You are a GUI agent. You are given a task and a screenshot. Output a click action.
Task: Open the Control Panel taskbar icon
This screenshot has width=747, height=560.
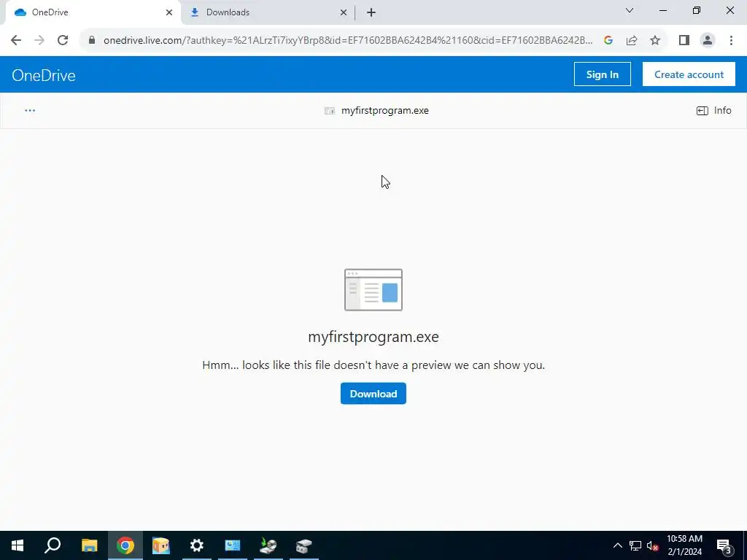point(233,545)
